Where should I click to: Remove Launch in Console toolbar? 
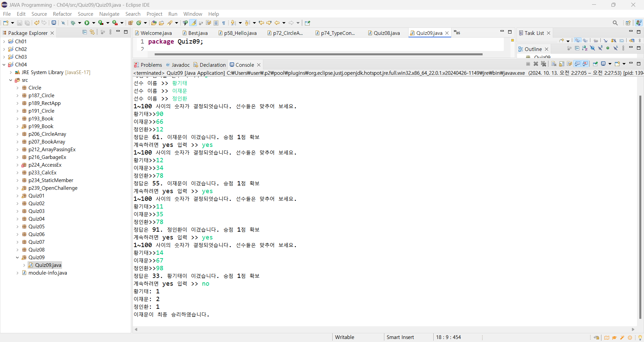(x=536, y=64)
